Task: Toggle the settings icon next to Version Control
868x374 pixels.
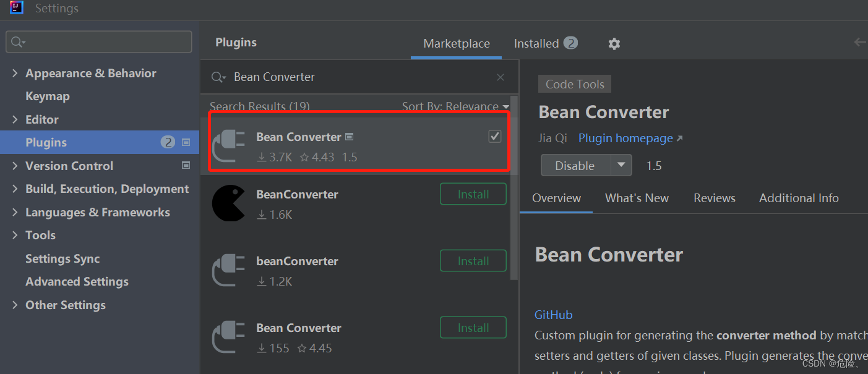Action: (186, 165)
